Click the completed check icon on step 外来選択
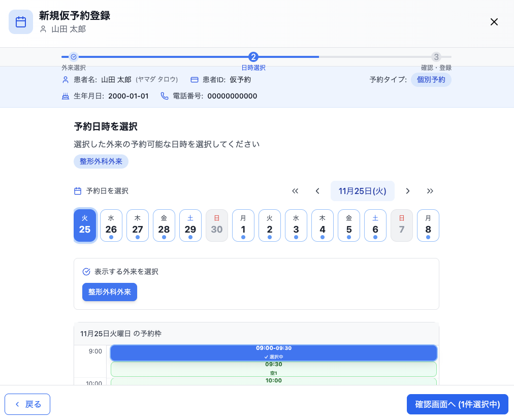Viewport: 514px width, 420px height. (x=74, y=57)
